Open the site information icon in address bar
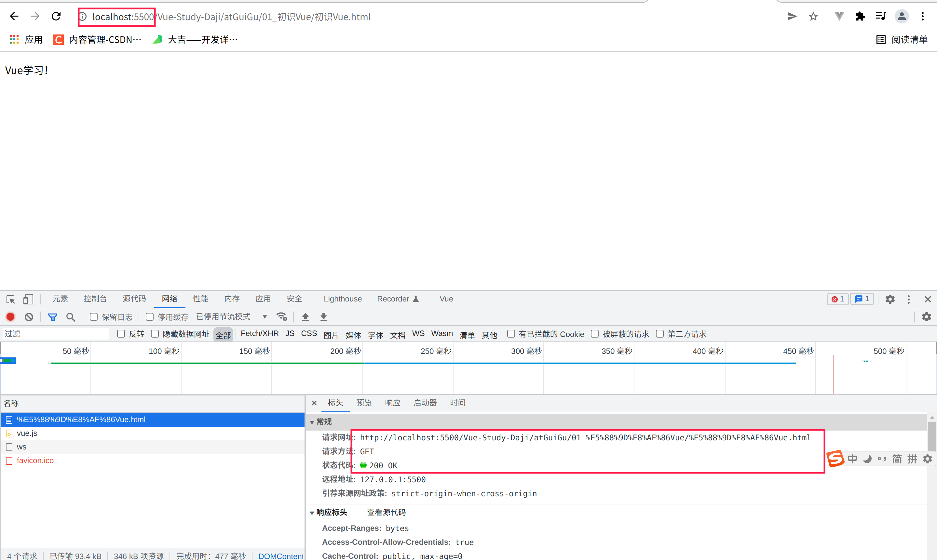Screen dimensions: 937x560 83,17
